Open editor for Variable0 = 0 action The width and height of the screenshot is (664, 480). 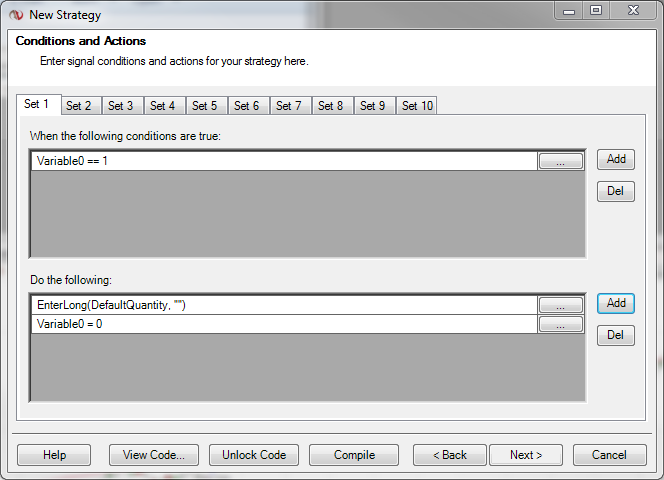[560, 325]
